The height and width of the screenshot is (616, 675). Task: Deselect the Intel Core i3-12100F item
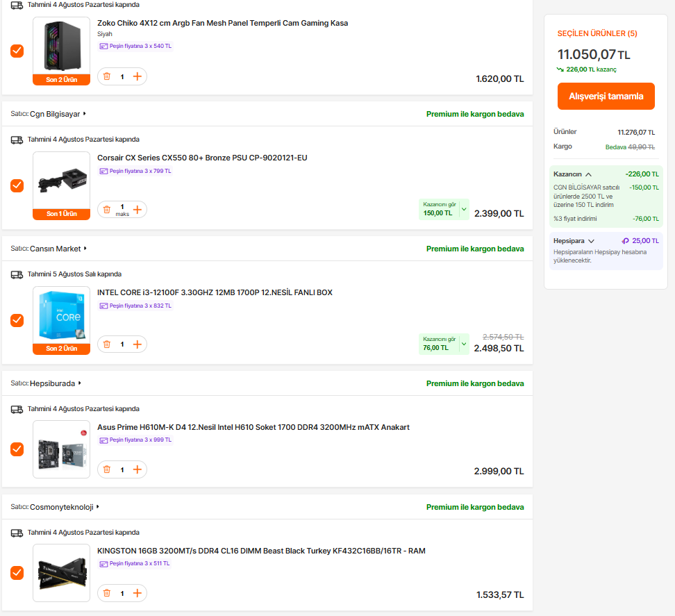(x=17, y=320)
